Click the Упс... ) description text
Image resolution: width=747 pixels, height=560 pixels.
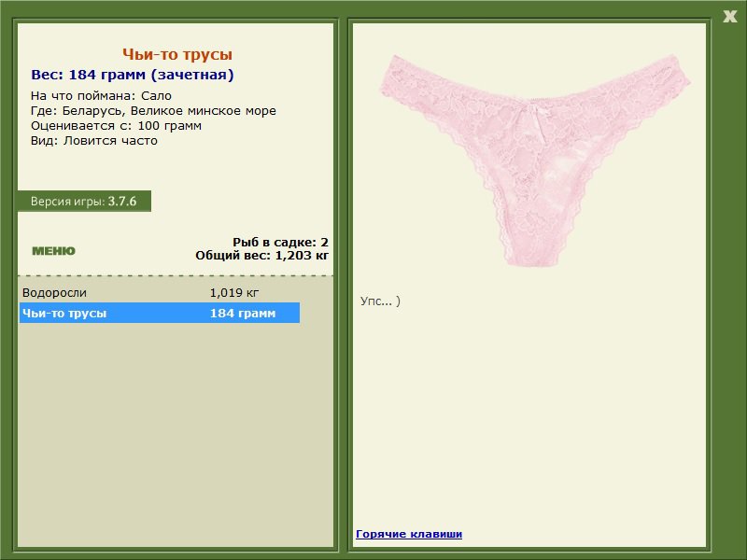[381, 301]
